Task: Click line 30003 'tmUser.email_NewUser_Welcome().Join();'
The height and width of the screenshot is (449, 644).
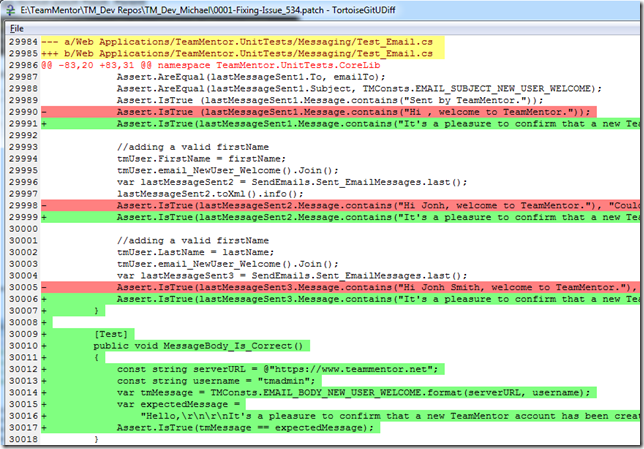Action: pyautogui.click(x=228, y=264)
